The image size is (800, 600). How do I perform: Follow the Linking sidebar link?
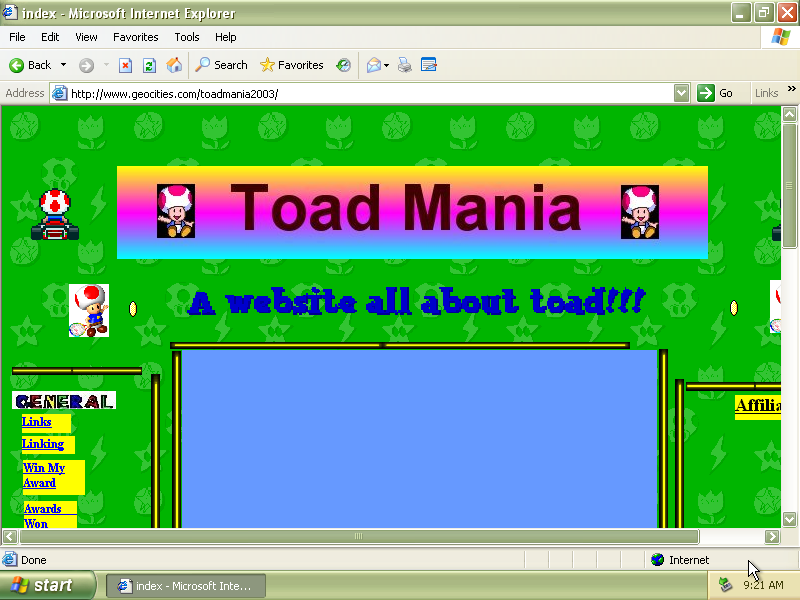point(43,444)
